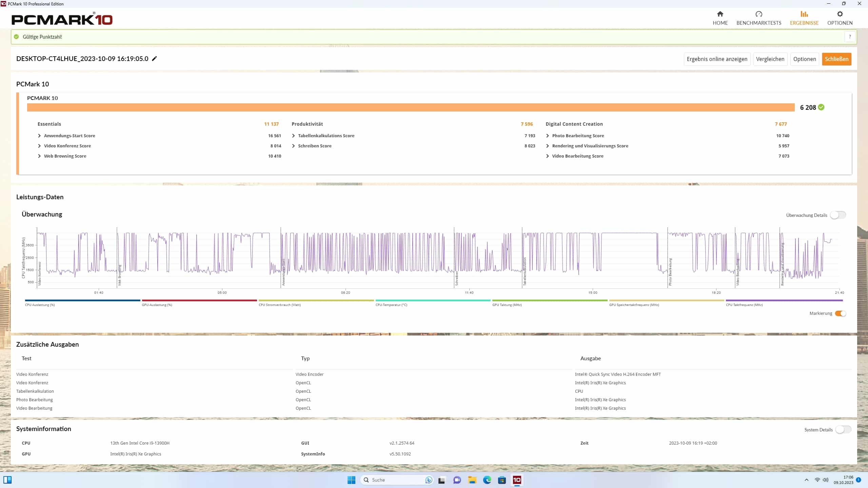This screenshot has width=868, height=488.
Task: Open the Home icon in top navigation
Action: tap(720, 14)
